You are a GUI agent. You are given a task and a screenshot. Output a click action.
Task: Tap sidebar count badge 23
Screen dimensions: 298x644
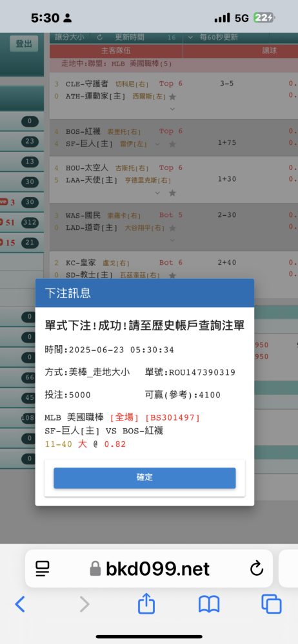(30, 142)
